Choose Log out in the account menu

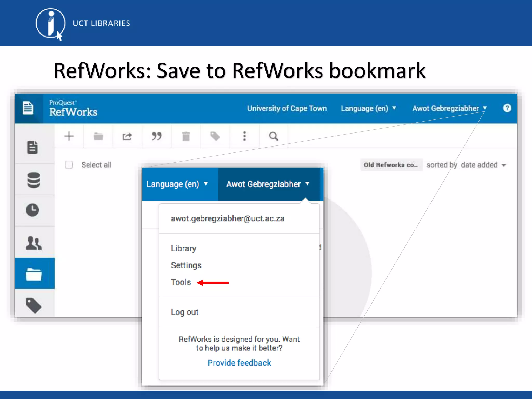pos(184,312)
